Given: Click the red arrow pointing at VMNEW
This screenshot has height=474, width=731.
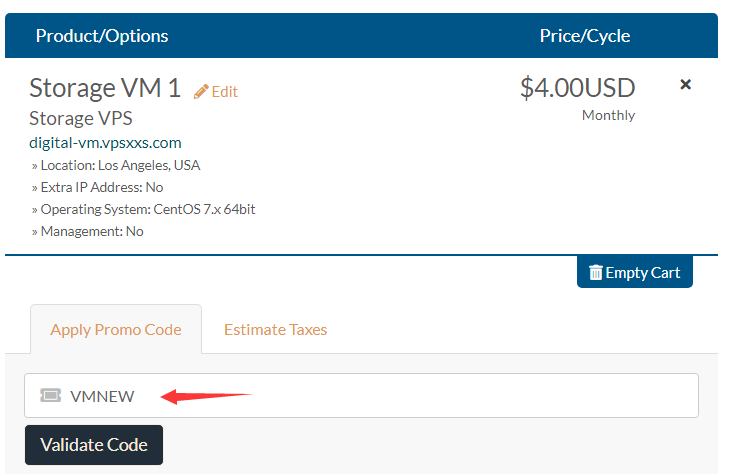Looking at the screenshot, I should (x=206, y=396).
